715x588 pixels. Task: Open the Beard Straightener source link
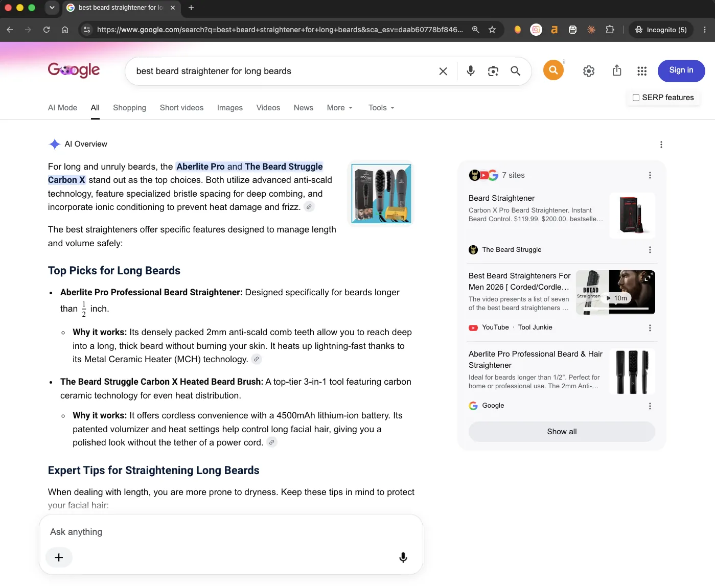click(501, 198)
